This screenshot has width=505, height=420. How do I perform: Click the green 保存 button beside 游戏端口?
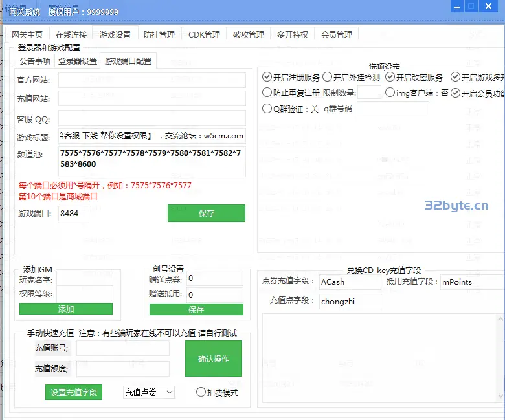point(207,213)
